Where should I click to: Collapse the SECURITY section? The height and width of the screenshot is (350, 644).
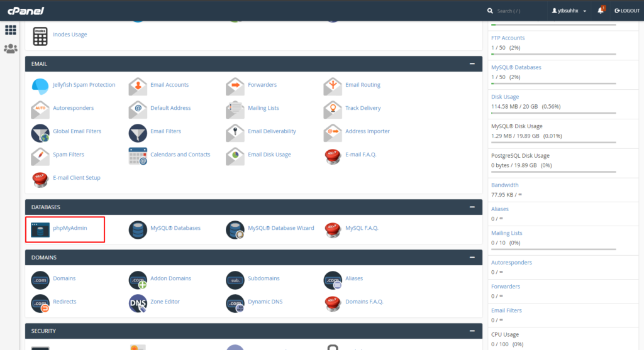pos(472,331)
